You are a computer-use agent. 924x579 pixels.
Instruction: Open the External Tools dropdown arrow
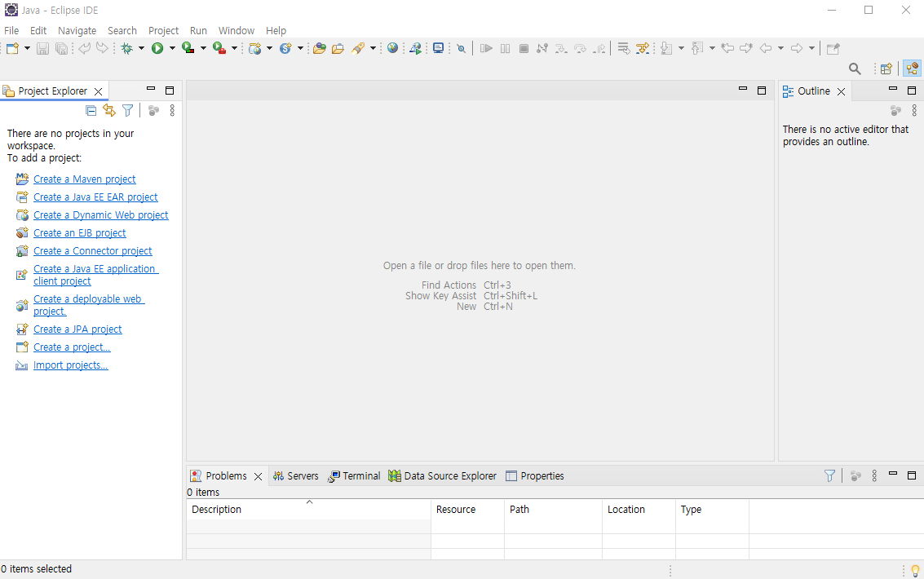tap(234, 48)
